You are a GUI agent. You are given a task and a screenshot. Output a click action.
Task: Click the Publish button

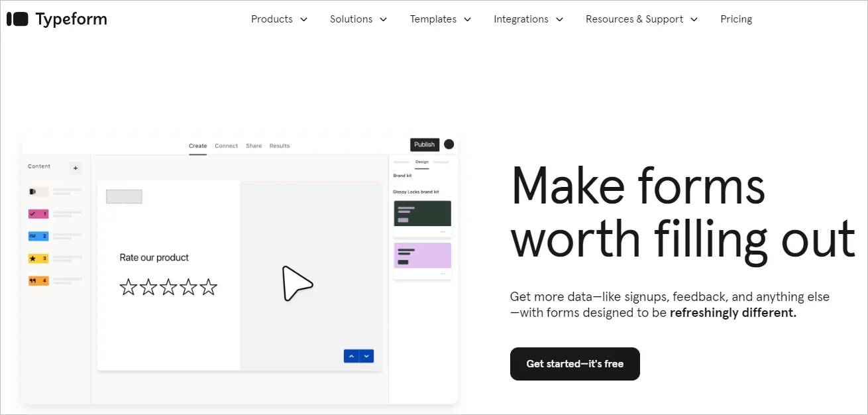point(425,145)
